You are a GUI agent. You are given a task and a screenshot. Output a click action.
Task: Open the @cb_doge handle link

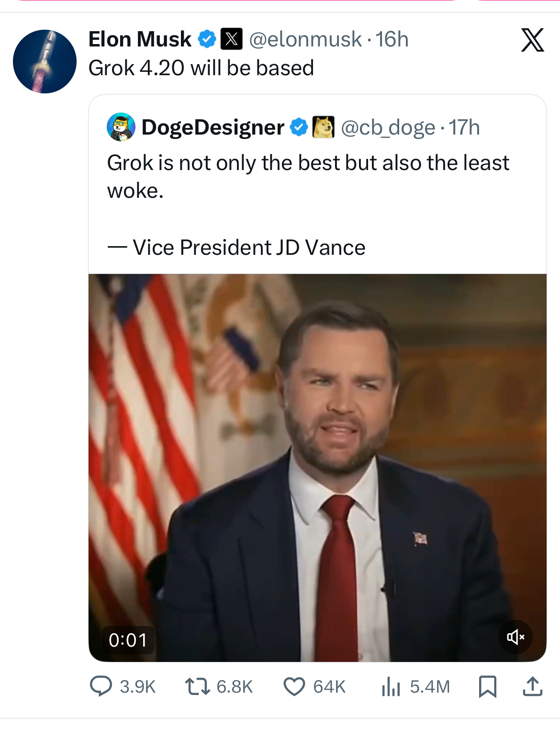point(388,127)
